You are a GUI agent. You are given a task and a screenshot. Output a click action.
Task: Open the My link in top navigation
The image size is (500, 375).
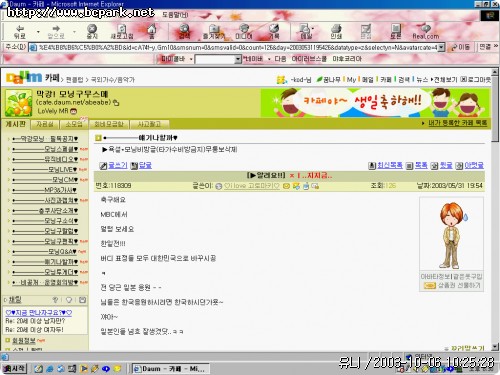tap(351, 80)
